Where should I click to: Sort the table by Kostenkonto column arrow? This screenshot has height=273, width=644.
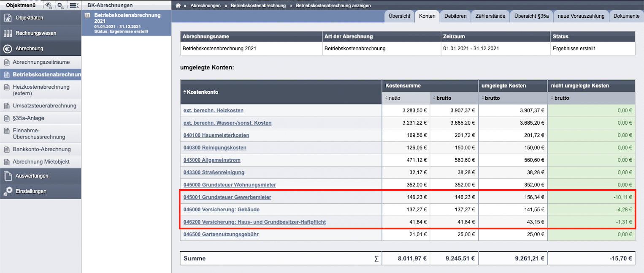pos(184,92)
